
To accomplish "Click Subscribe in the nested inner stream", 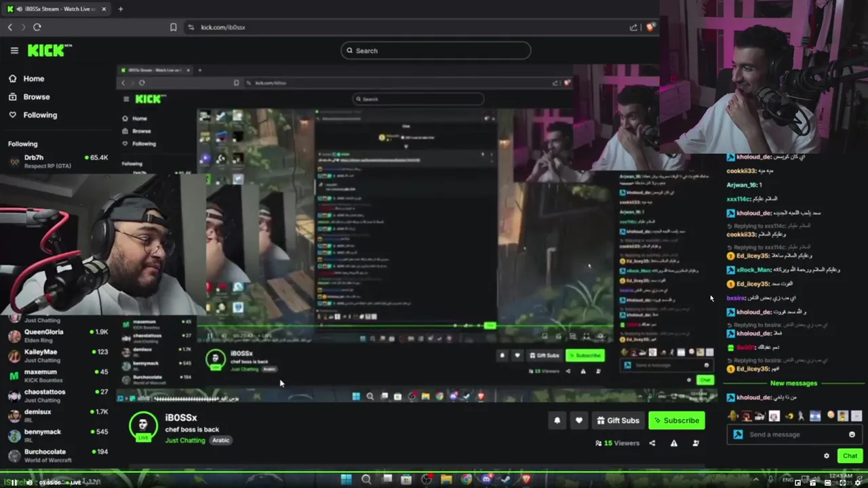I will point(585,355).
